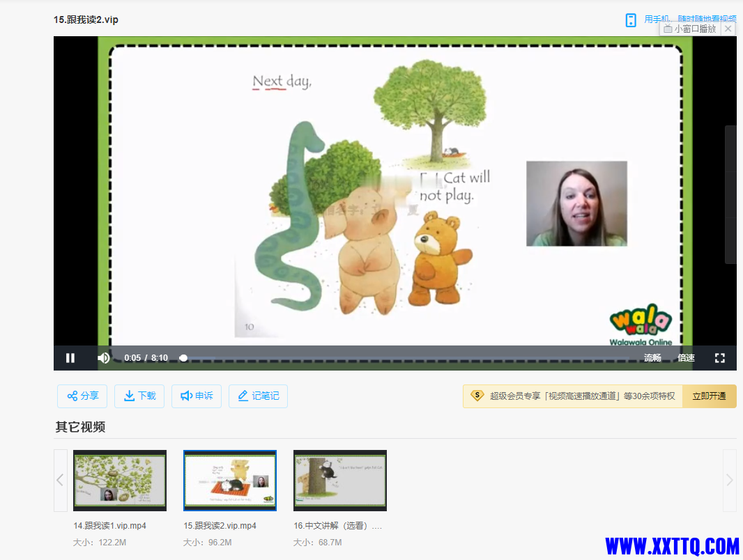Screen dimensions: 743x560
Task: Click 立即开通 membership button
Action: tap(710, 396)
